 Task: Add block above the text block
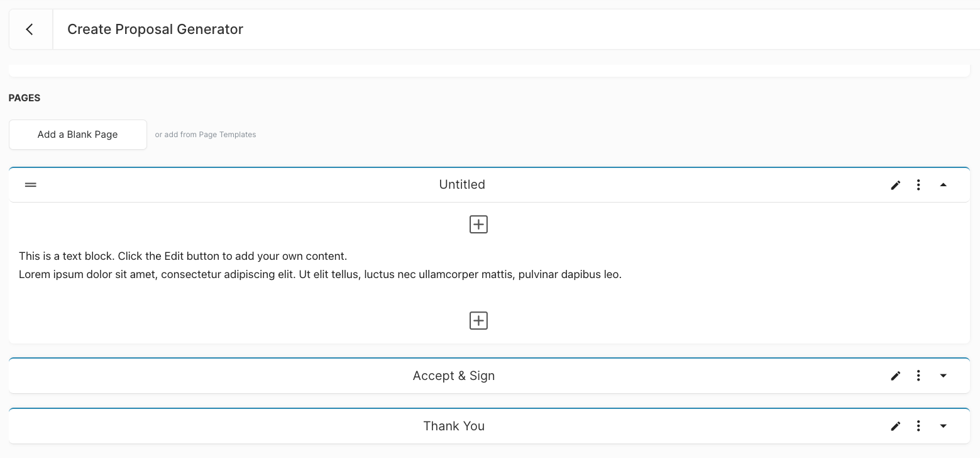click(479, 225)
